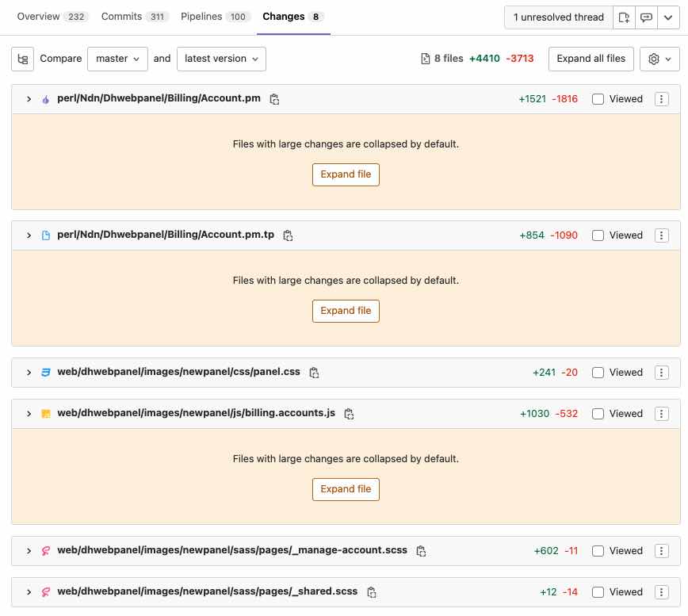Switch to the Commits tab
688x616 pixels.
133,17
